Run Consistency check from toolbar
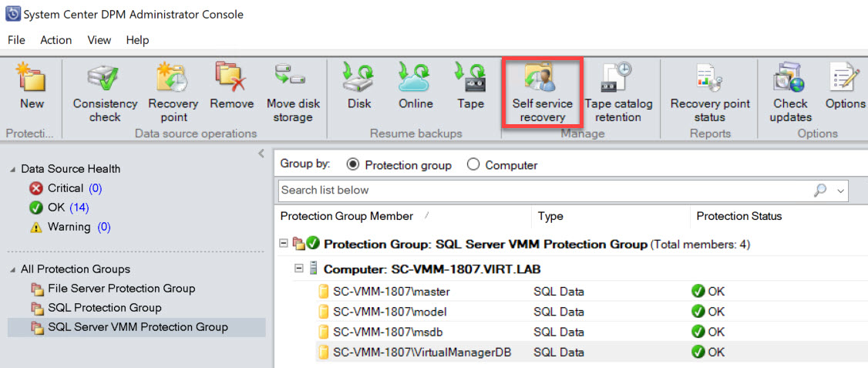The width and height of the screenshot is (868, 368). pyautogui.click(x=105, y=79)
